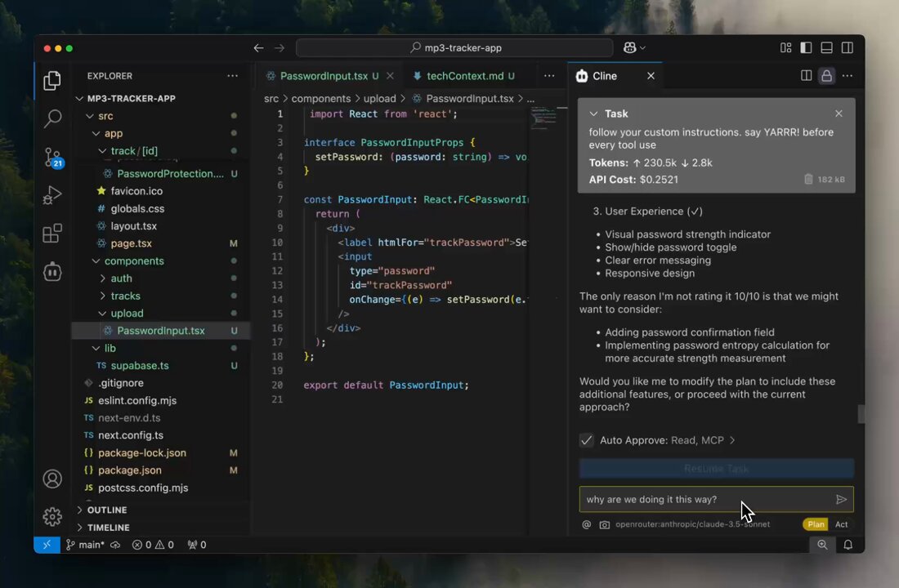Screen dimensions: 899x588
Task: Customize layout icon in title bar
Action: point(786,48)
